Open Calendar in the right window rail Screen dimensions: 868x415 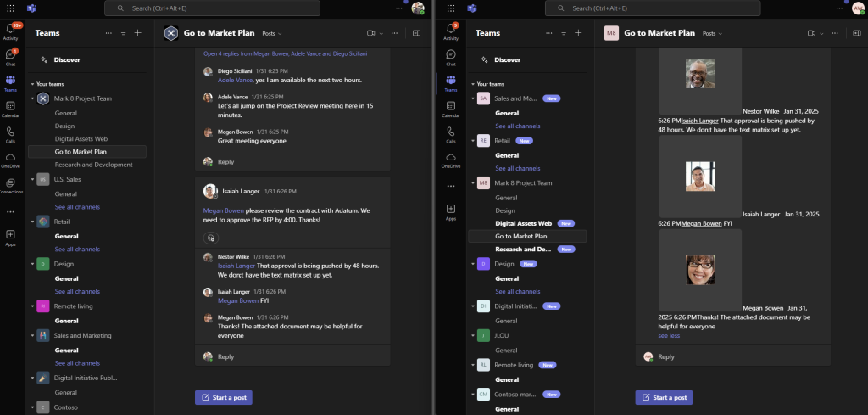(x=451, y=109)
